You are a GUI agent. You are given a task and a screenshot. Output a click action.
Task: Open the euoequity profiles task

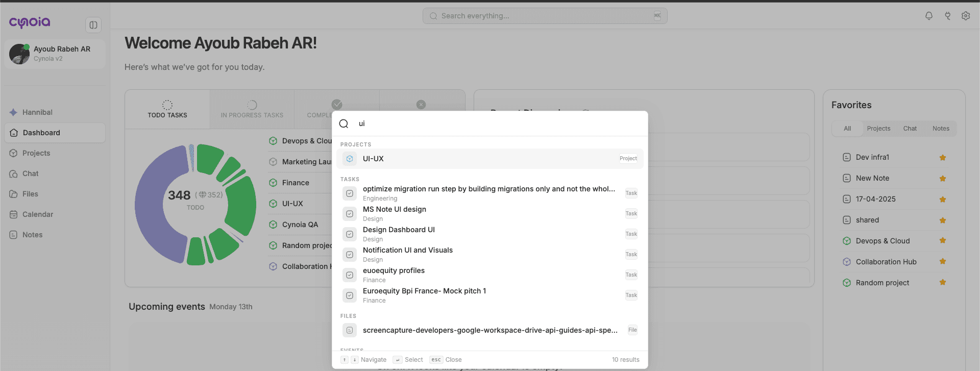pos(490,275)
